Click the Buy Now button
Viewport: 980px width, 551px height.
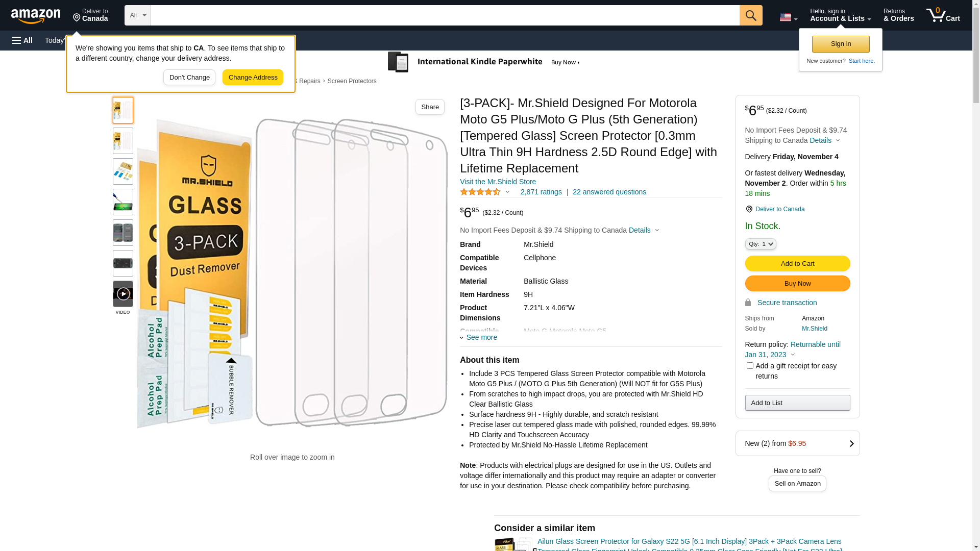tap(797, 284)
